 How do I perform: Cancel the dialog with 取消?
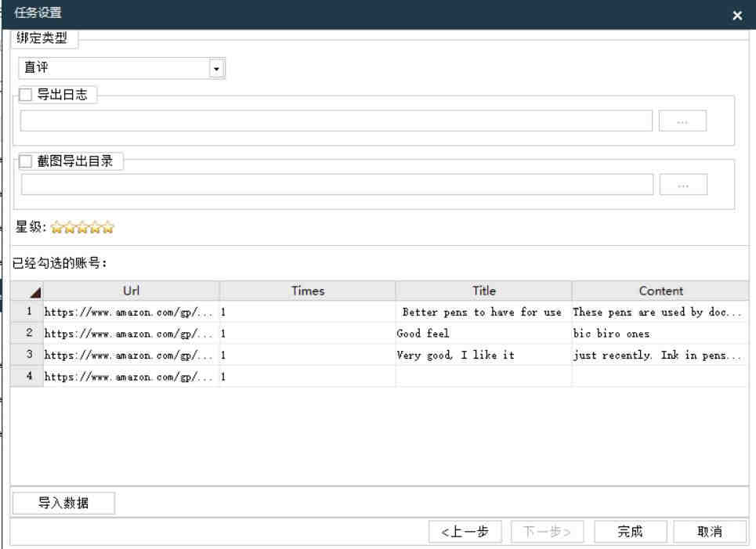709,532
